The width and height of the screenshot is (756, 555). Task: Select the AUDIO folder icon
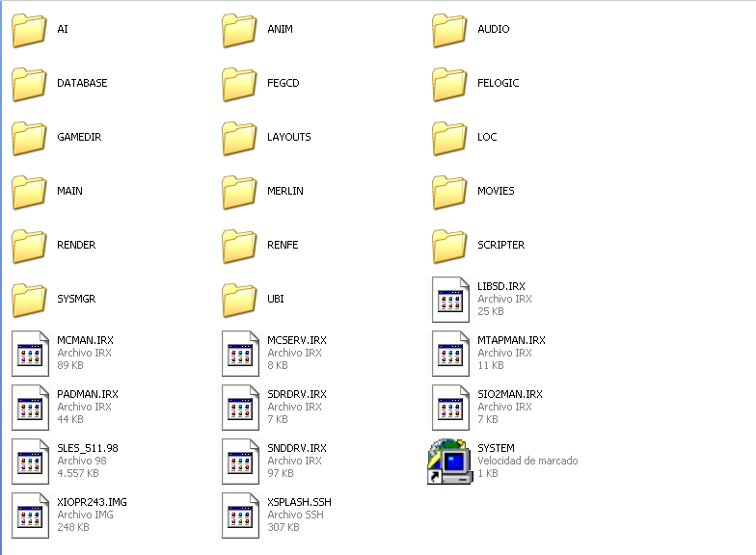tap(449, 31)
